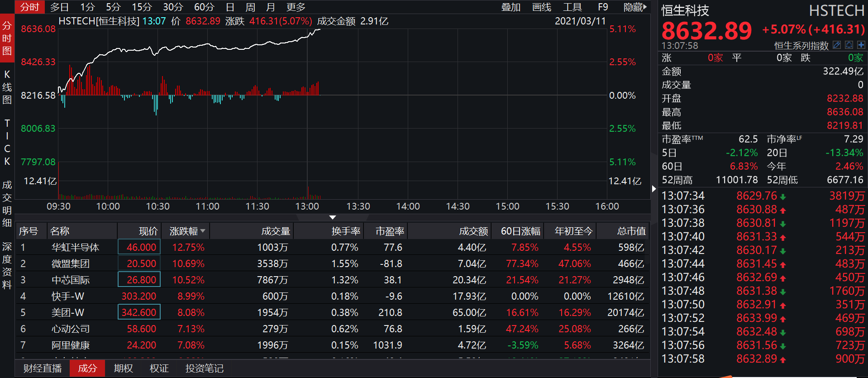Sort by the 涨跌幅 column header arrow
Image resolution: width=868 pixels, height=378 pixels.
[x=203, y=231]
